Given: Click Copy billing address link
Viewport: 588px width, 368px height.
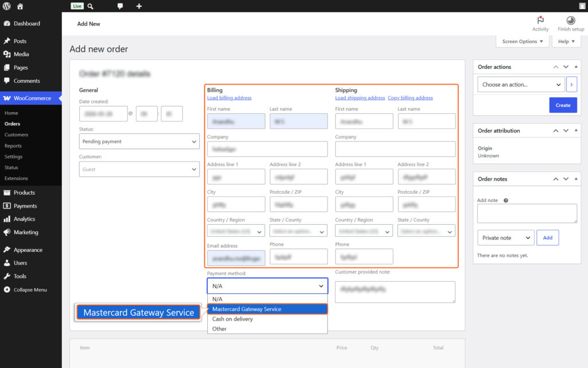Looking at the screenshot, I should (x=410, y=98).
